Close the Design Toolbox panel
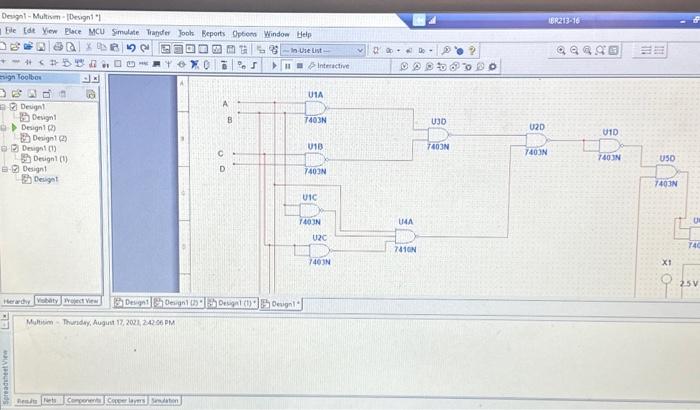700x410 pixels. pos(96,79)
